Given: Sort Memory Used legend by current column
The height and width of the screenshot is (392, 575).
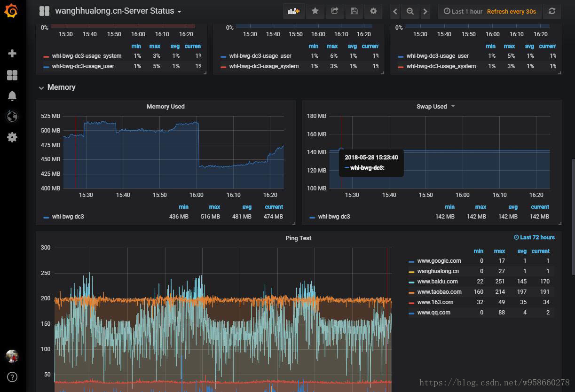Looking at the screenshot, I should pos(274,207).
